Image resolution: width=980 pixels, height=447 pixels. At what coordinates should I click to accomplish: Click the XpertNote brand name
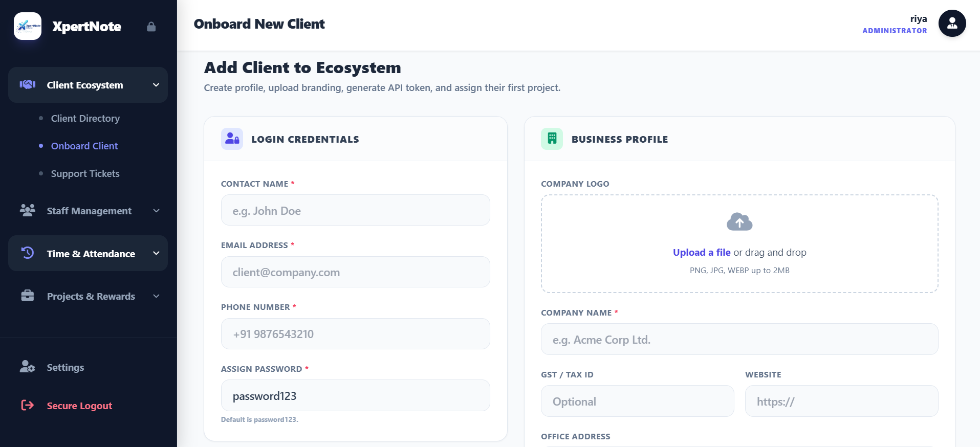(86, 27)
